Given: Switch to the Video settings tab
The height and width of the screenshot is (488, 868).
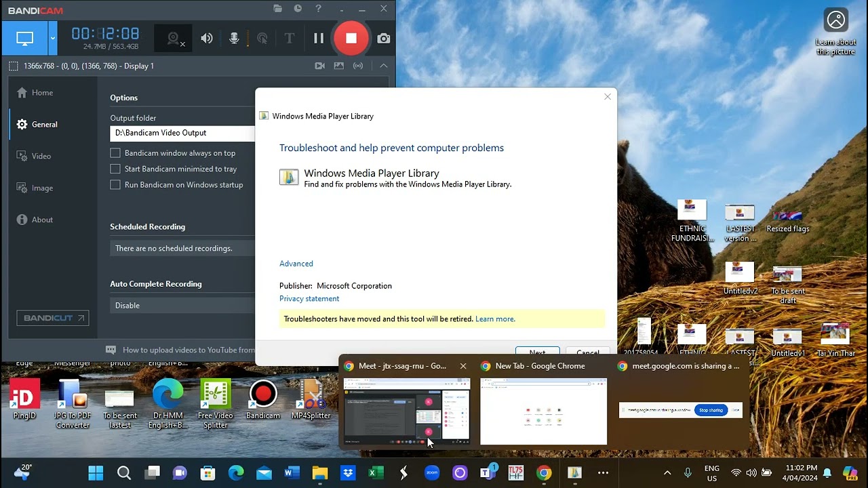Looking at the screenshot, I should [34, 157].
